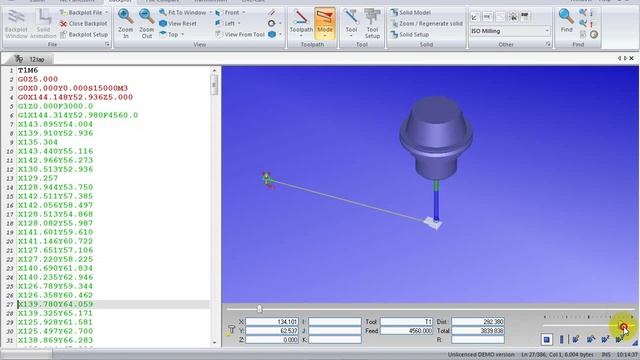This screenshot has width=640, height=360.
Task: Click Close Backplot
Action: pyautogui.click(x=83, y=24)
